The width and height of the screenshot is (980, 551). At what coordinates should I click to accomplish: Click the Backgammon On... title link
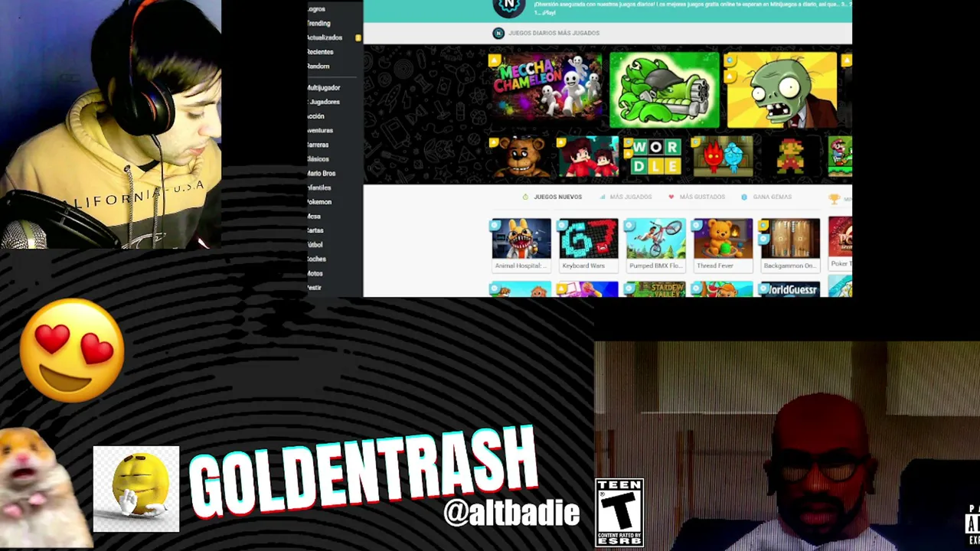pyautogui.click(x=789, y=266)
